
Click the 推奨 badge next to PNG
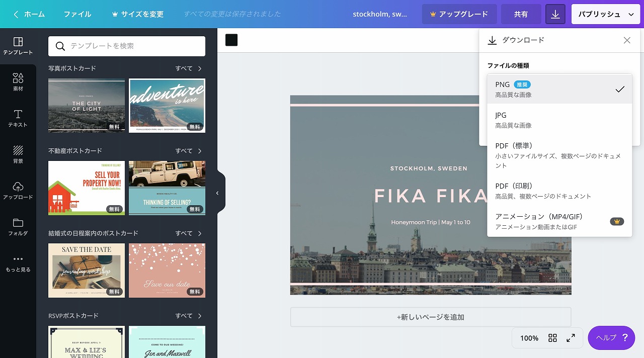coord(522,84)
